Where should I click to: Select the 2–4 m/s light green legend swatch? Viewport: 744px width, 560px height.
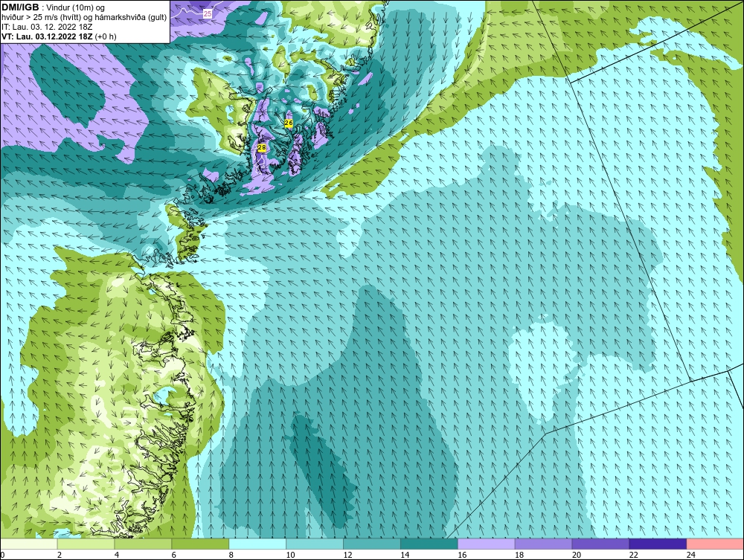(86, 544)
